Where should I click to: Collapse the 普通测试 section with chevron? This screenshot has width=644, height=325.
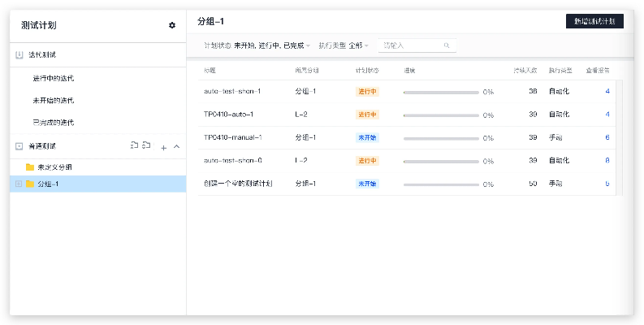point(177,146)
